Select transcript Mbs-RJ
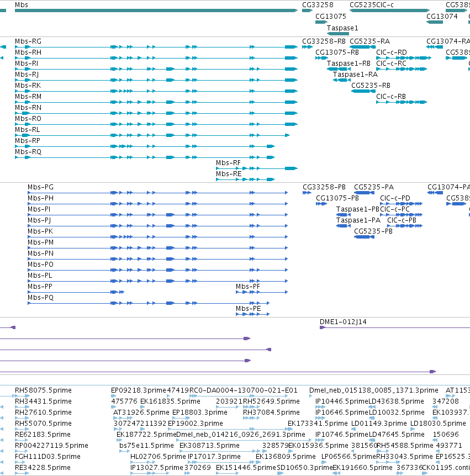470x476 pixels. pyautogui.click(x=27, y=75)
